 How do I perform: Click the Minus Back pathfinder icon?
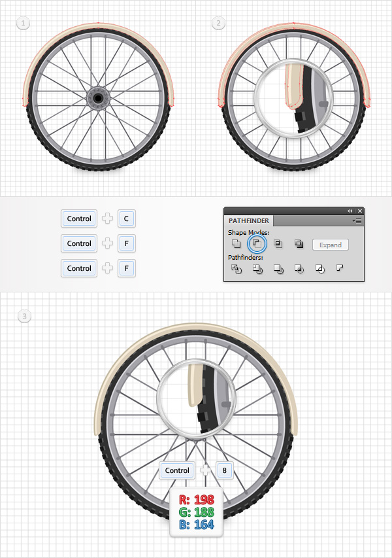point(340,268)
